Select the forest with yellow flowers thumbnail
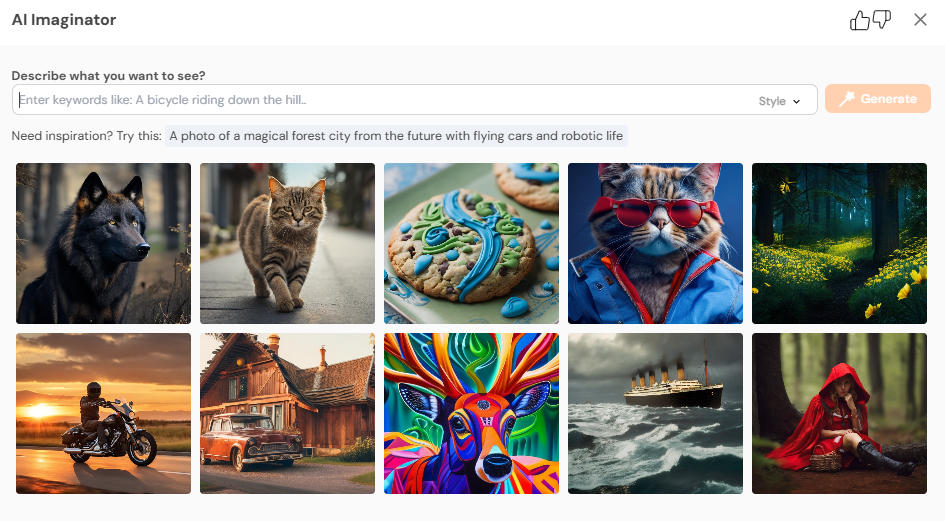 pyautogui.click(x=839, y=244)
